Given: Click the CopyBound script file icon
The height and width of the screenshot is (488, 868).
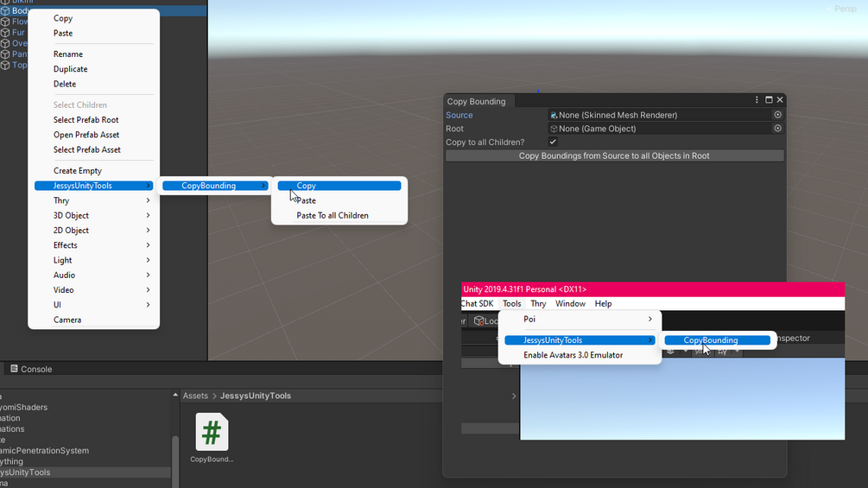Looking at the screenshot, I should pyautogui.click(x=212, y=432).
